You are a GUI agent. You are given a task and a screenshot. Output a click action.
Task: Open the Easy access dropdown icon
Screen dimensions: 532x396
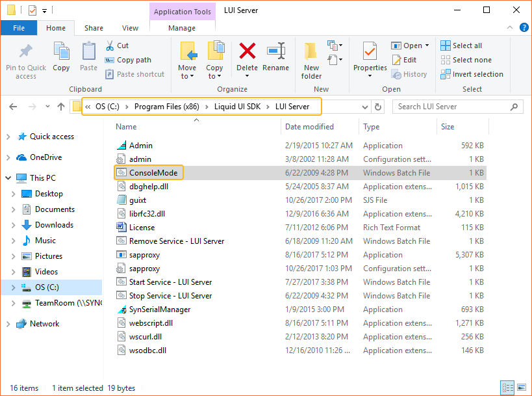click(x=335, y=60)
